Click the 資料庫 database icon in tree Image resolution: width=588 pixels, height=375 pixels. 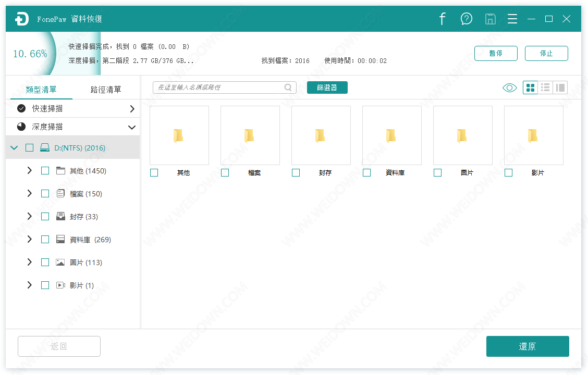coord(60,240)
